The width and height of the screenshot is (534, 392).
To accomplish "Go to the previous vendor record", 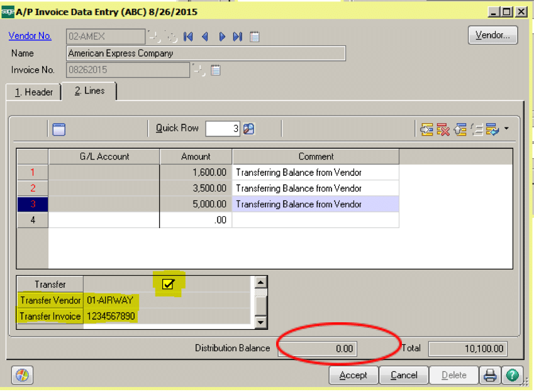I will pos(205,37).
